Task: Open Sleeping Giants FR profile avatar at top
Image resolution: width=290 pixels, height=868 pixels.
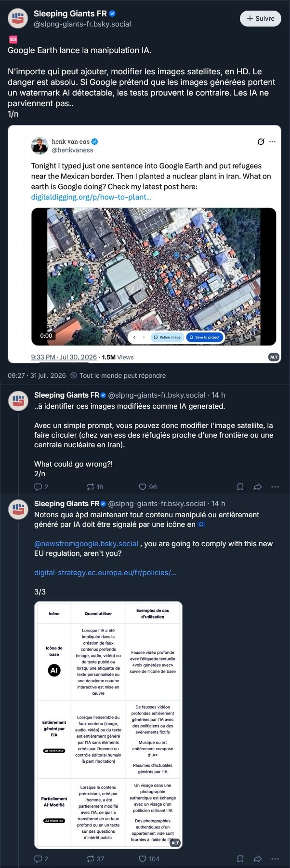Action: click(18, 18)
